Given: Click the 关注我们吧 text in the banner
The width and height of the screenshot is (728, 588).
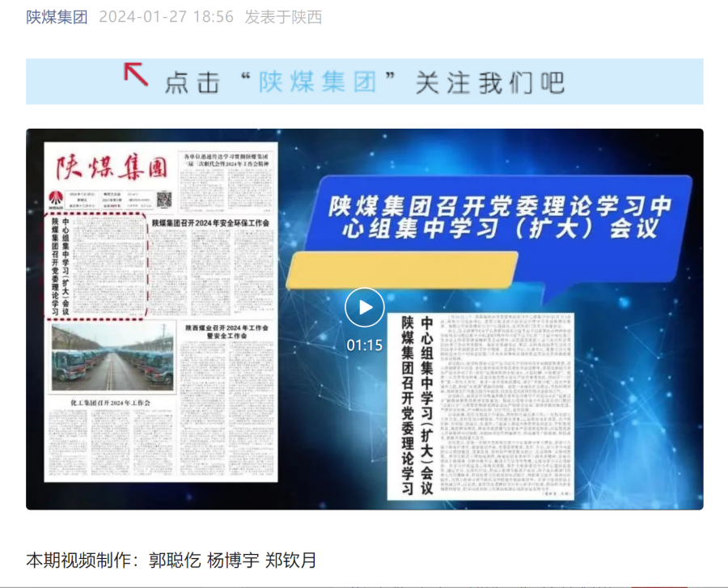Looking at the screenshot, I should click(x=489, y=82).
